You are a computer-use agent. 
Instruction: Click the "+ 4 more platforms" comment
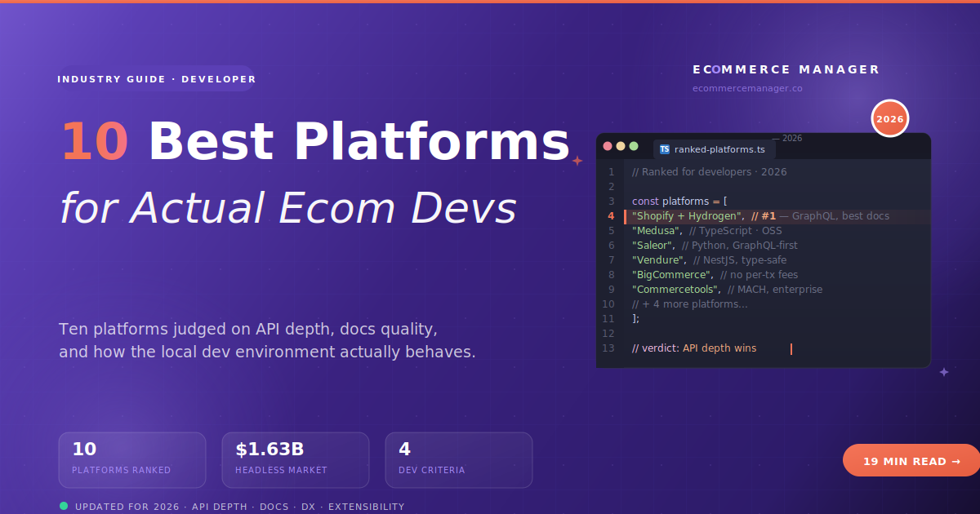689,304
